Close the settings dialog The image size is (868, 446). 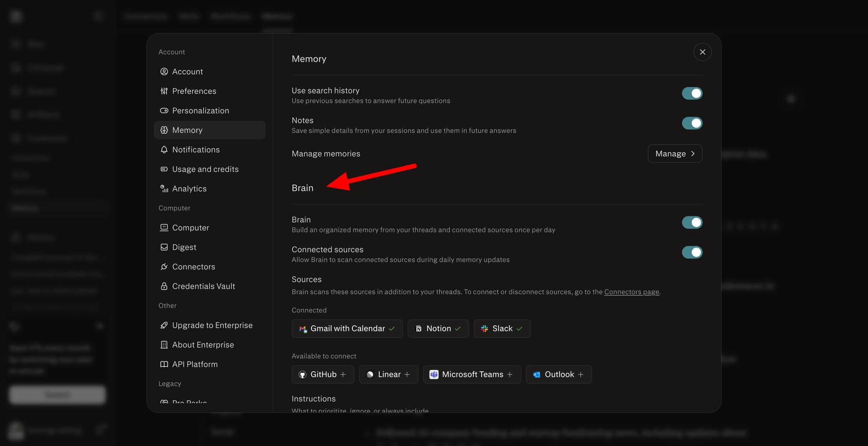click(702, 52)
